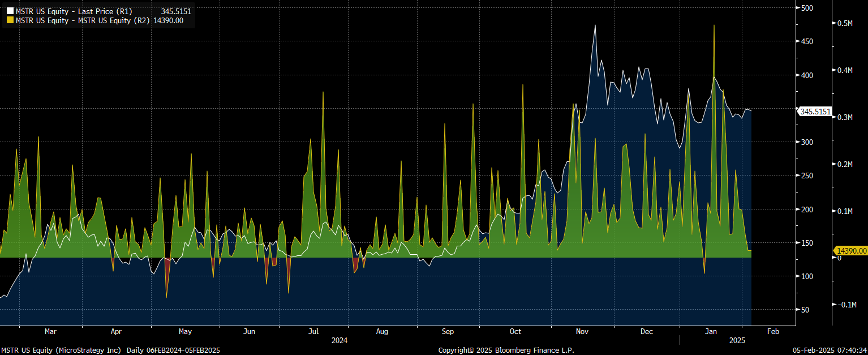Click the 0.5M label on R2 axis
The image size is (868, 355).
pos(845,23)
